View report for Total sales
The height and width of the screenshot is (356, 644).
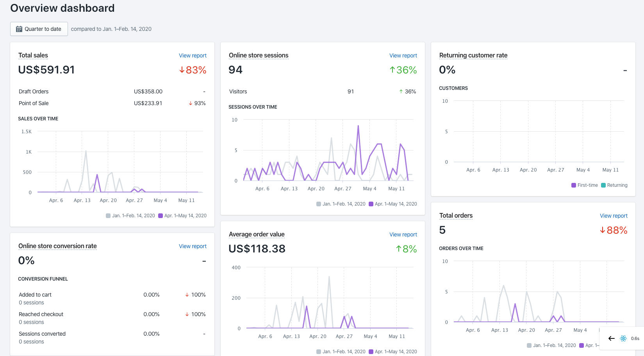[x=193, y=55]
